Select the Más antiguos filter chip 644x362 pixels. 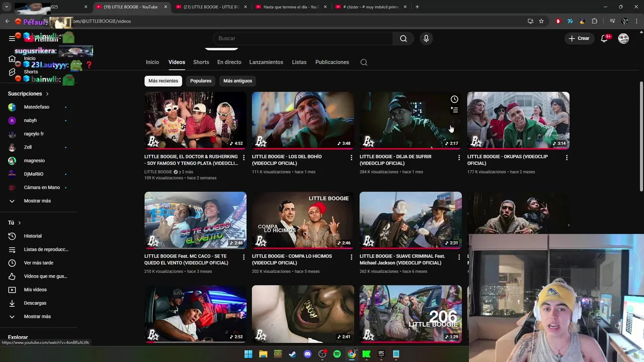[x=237, y=81]
